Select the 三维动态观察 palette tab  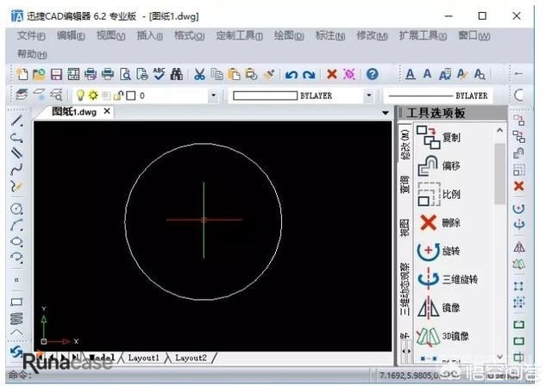[405, 289]
